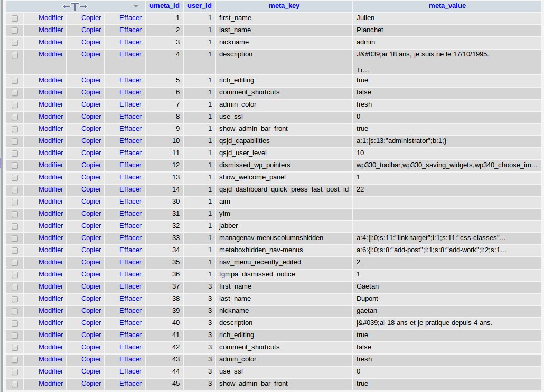544x392 pixels.
Task: Sort table by the meta_value header
Action: pyautogui.click(x=447, y=6)
